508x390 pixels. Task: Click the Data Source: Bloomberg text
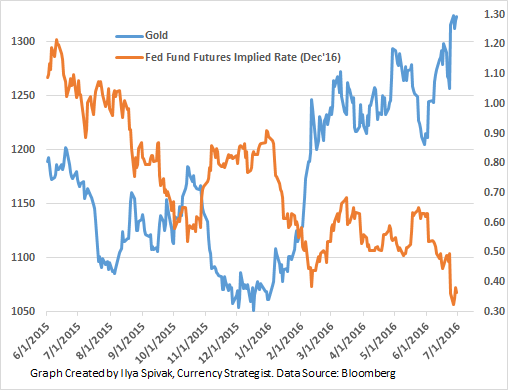click(336, 373)
